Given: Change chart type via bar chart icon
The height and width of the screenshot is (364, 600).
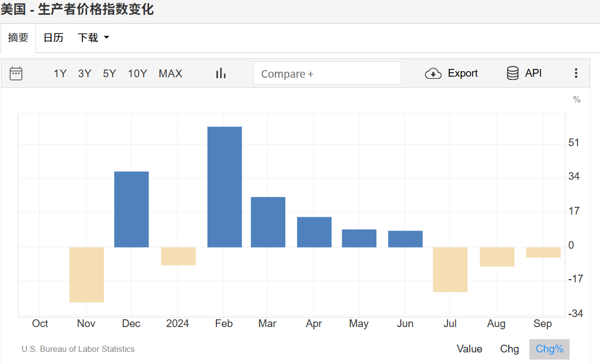Looking at the screenshot, I should tap(221, 73).
